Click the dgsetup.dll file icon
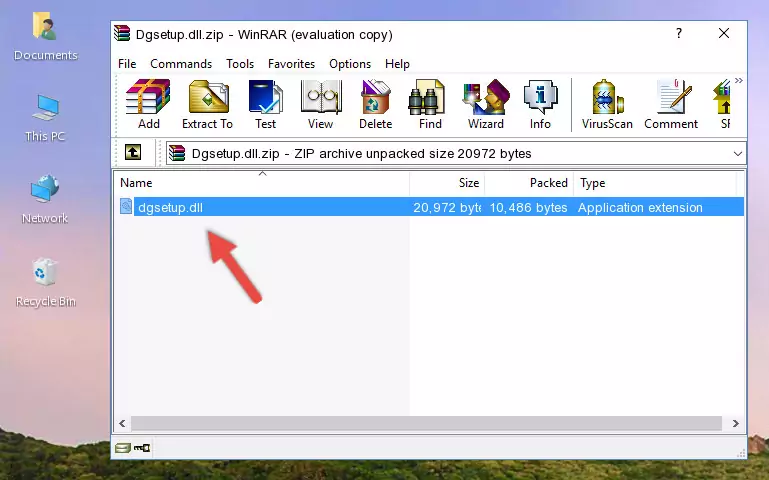Screen dimensions: 769x480 126,206
